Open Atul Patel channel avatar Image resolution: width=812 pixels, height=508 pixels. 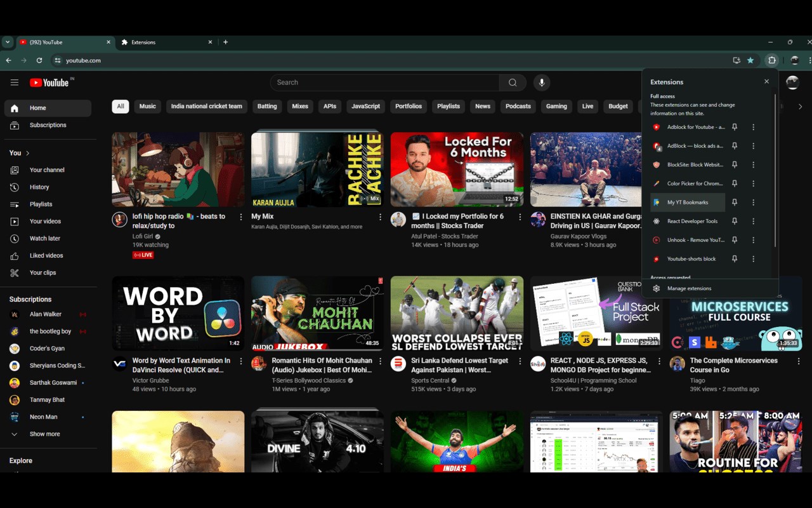tap(398, 220)
